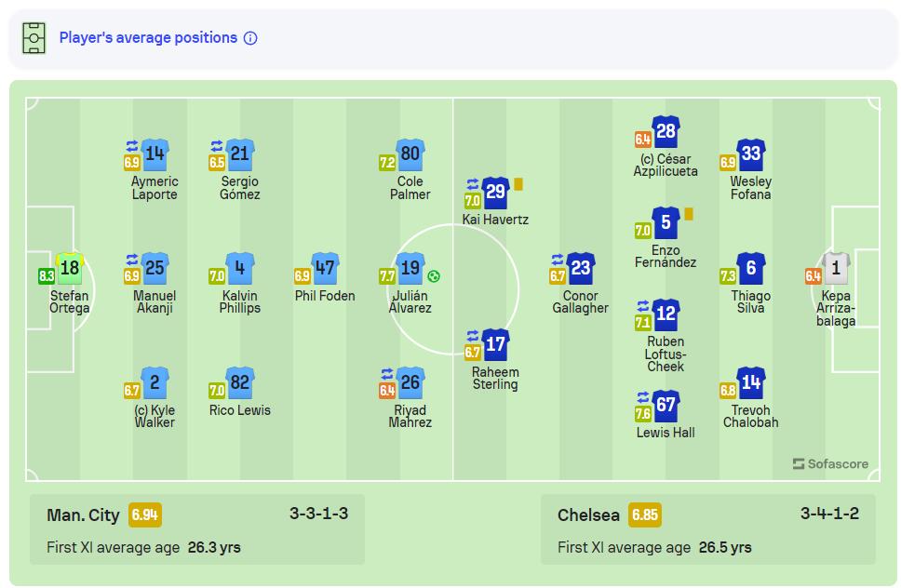Select Stefan Ortega's green number 18 shirt
This screenshot has width=901, height=588.
[70, 268]
